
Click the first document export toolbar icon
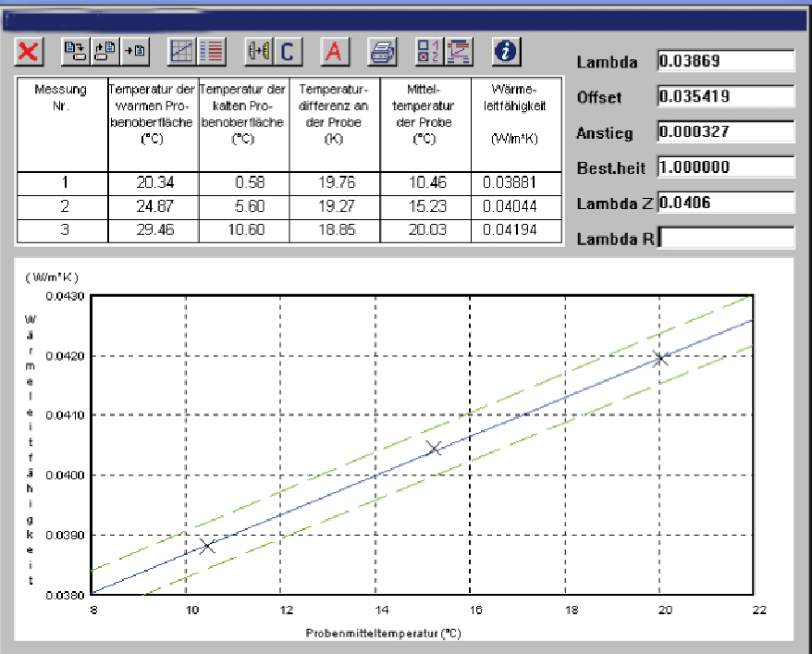pos(74,52)
